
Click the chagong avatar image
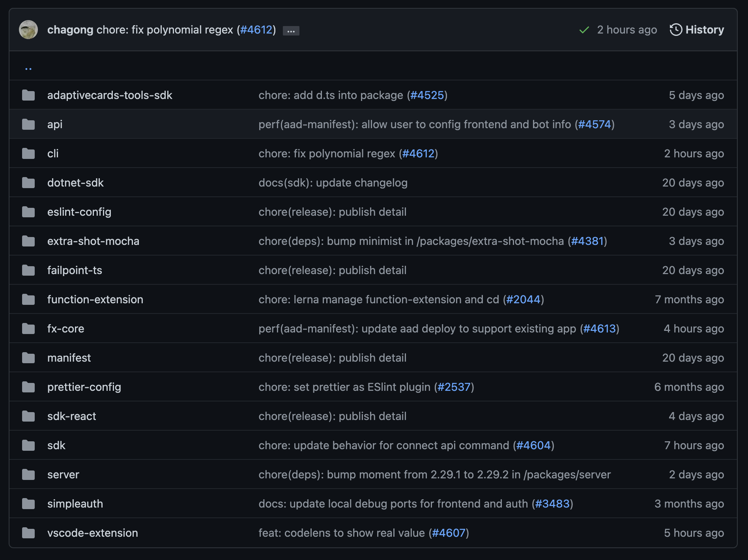(x=28, y=30)
